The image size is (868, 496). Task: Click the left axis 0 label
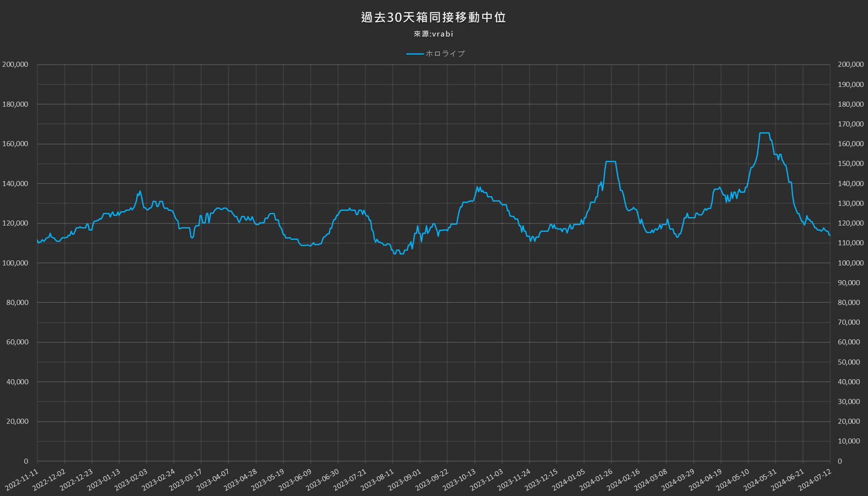(x=26, y=461)
